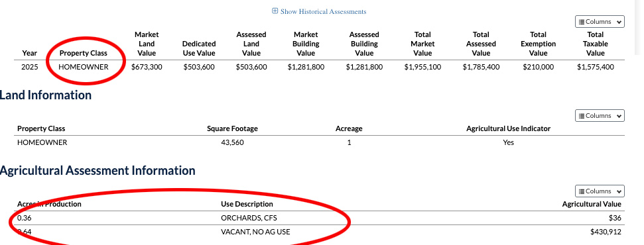The height and width of the screenshot is (245, 644).
Task: Click Total Market Value column header
Action: [x=422, y=44]
